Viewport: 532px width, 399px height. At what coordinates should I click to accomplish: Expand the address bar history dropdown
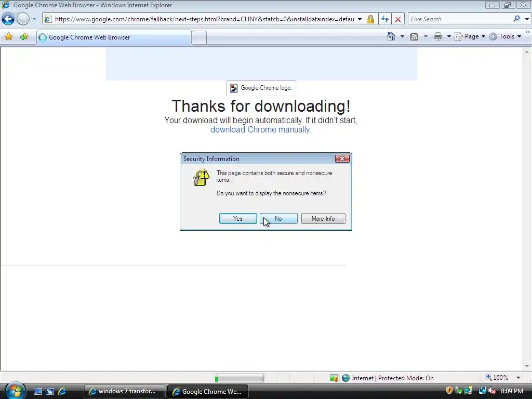tap(360, 19)
